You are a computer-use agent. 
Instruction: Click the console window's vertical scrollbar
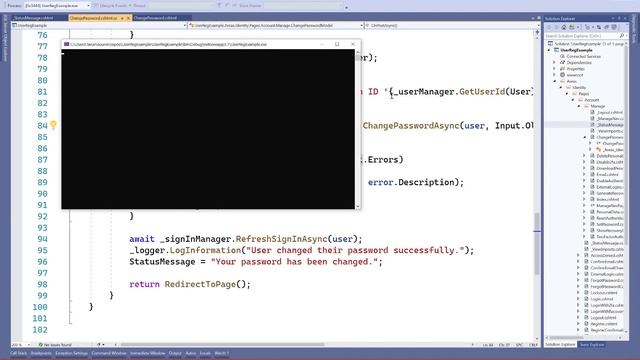tap(358, 129)
